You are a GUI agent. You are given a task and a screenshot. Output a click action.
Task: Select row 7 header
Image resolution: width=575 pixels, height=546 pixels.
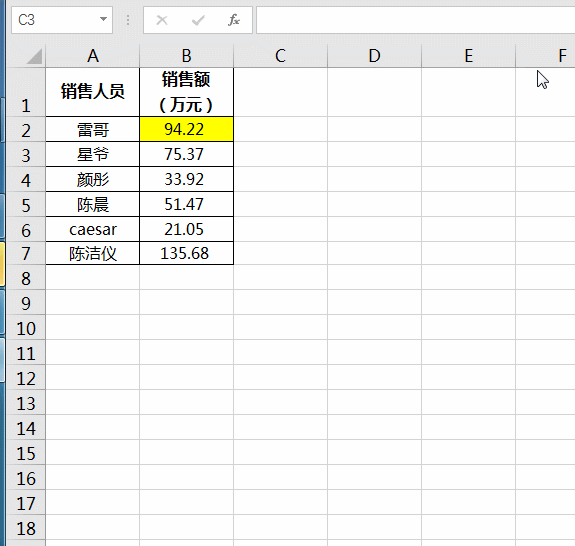(x=26, y=253)
